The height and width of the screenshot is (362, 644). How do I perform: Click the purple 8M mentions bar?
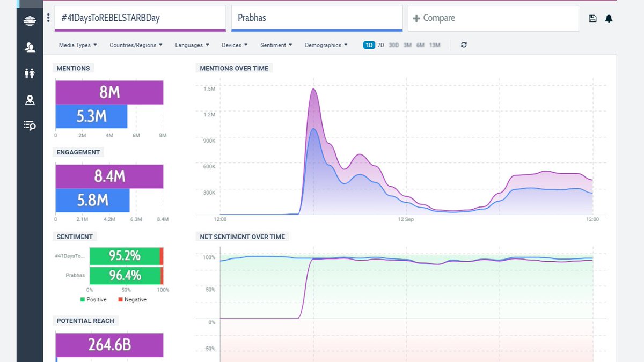click(109, 92)
